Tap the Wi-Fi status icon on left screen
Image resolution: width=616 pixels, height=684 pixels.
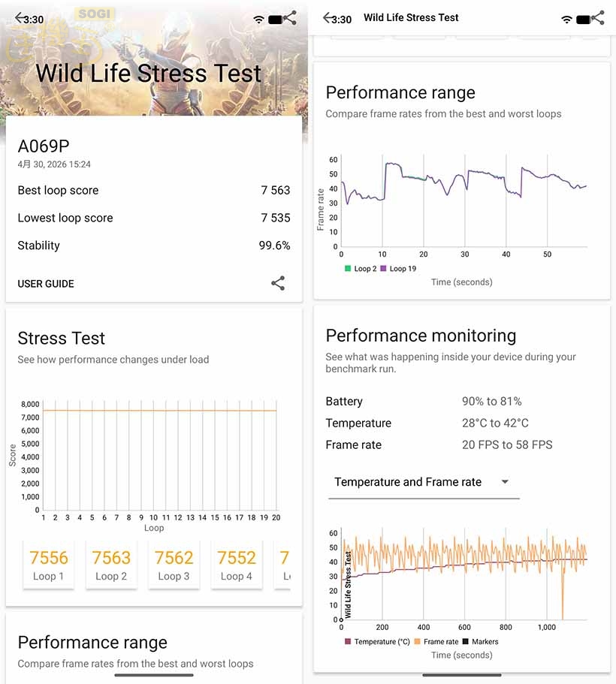[259, 20]
